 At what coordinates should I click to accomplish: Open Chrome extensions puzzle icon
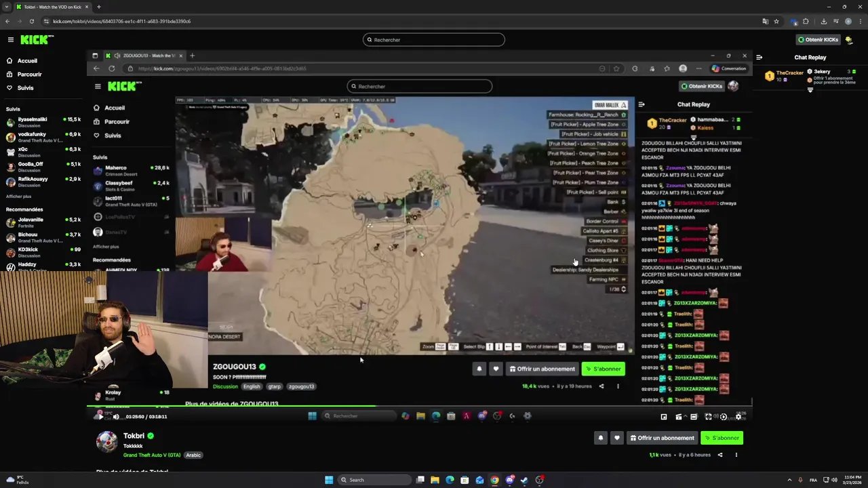[x=806, y=21]
